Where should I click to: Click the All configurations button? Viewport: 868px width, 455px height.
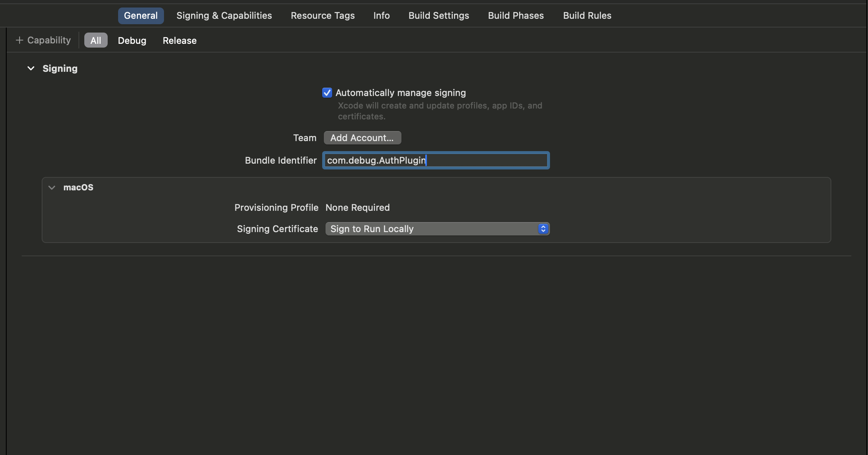(x=95, y=39)
